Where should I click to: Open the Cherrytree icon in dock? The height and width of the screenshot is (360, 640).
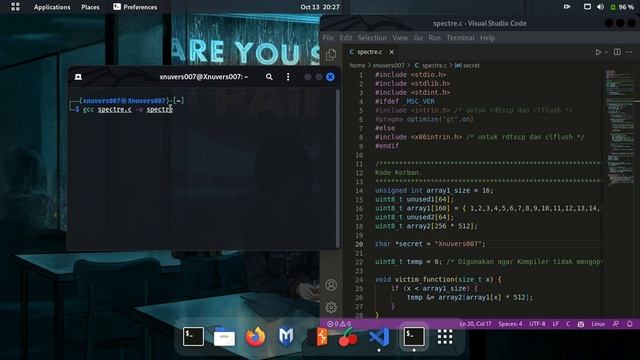[x=348, y=337]
